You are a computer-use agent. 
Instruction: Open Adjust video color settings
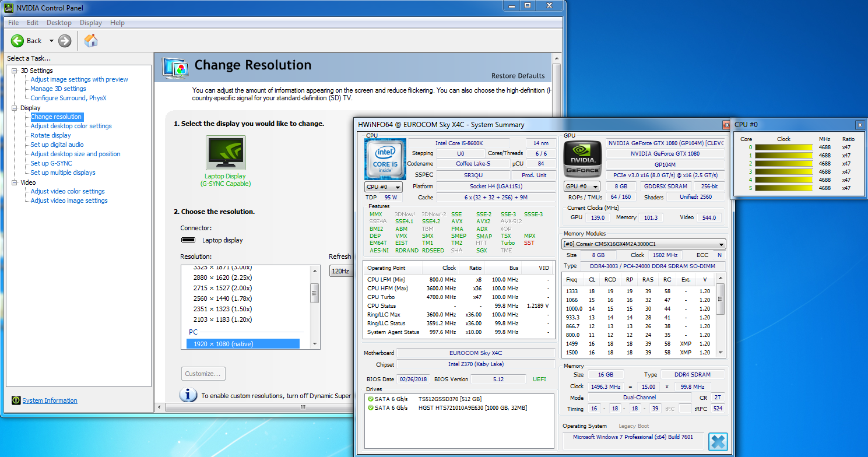68,191
